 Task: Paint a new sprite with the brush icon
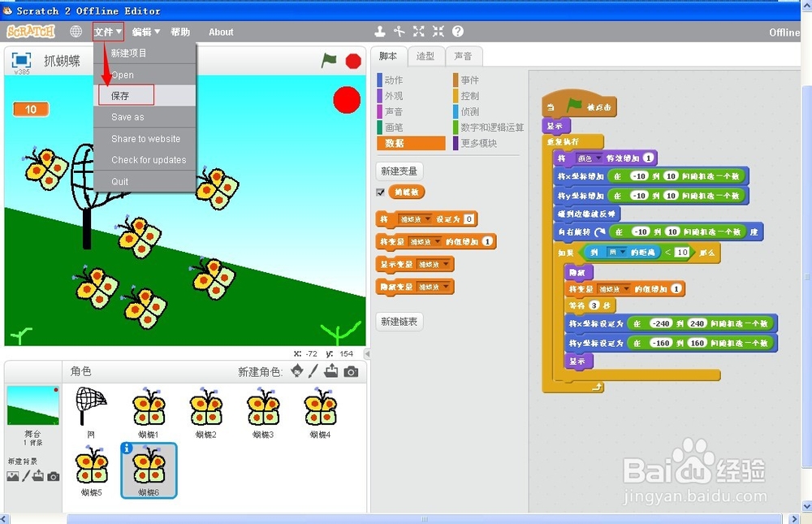coord(313,370)
